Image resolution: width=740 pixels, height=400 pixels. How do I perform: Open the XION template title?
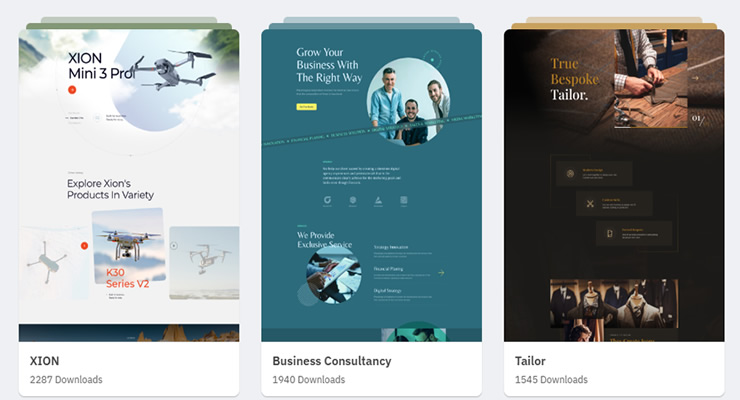point(44,361)
